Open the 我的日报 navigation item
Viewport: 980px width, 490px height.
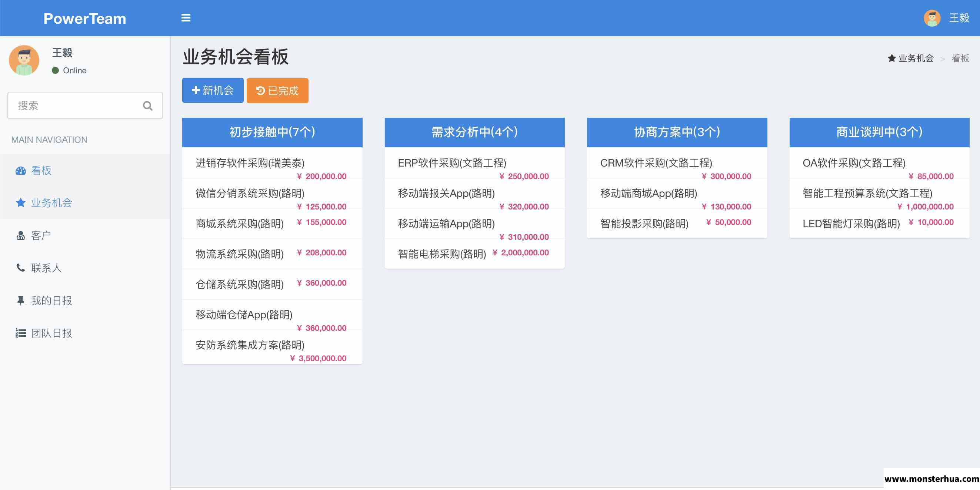85,301
